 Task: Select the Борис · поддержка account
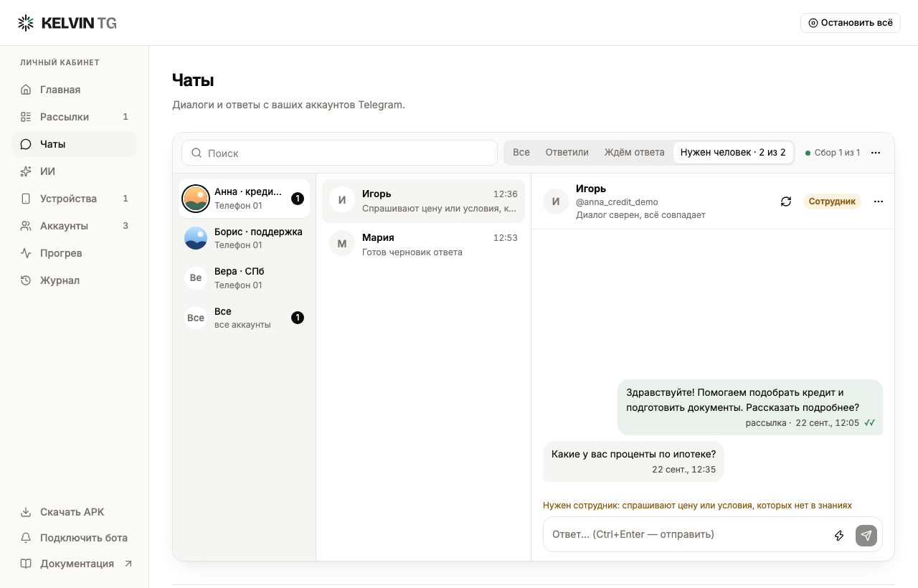tap(245, 238)
